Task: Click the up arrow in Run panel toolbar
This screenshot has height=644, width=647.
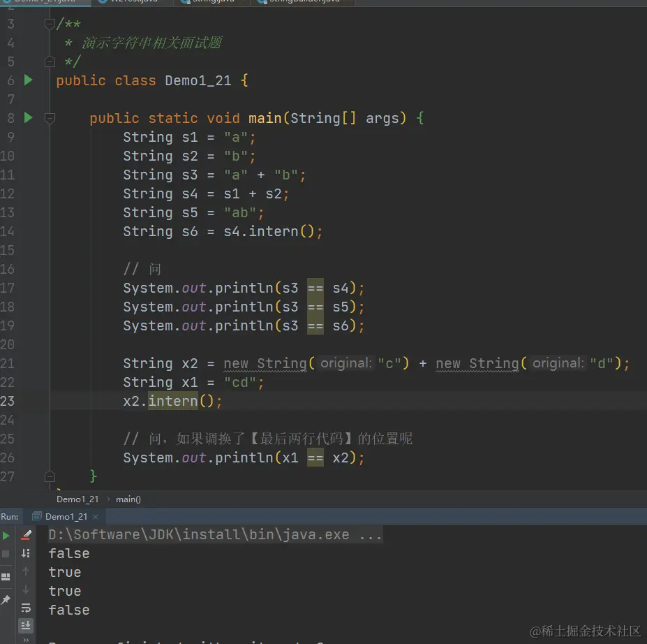Action: 26,571
